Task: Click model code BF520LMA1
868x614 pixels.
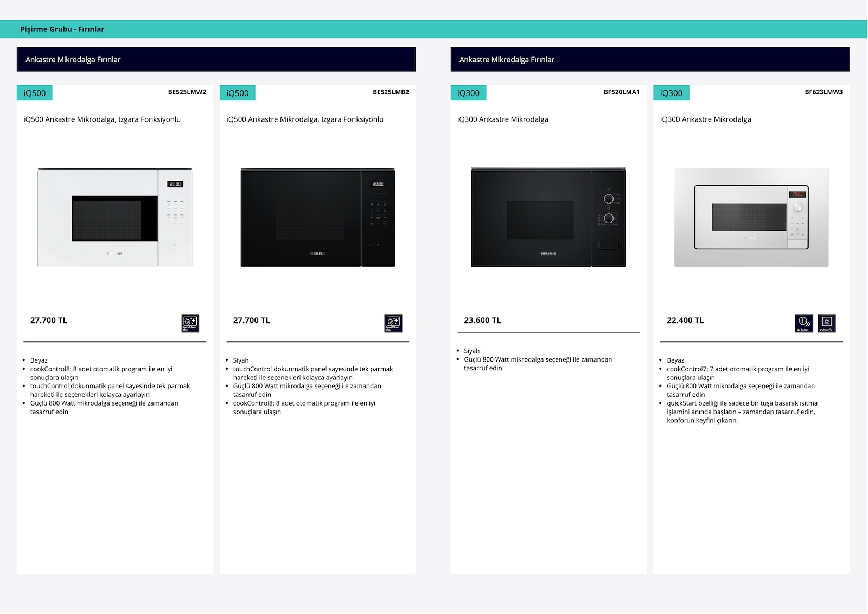Action: [x=622, y=92]
